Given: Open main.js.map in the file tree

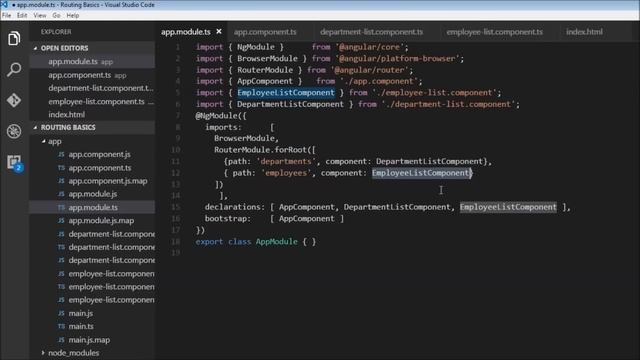Looking at the screenshot, I should point(89,340).
